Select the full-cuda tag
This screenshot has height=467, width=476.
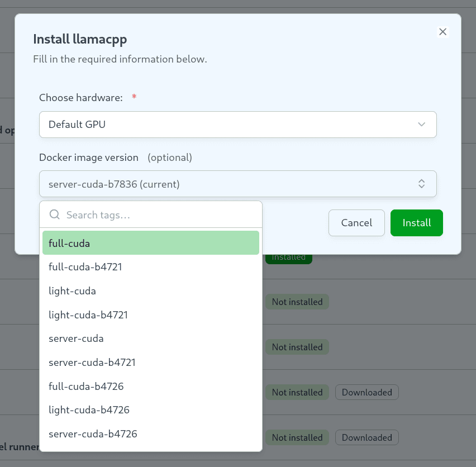(151, 243)
